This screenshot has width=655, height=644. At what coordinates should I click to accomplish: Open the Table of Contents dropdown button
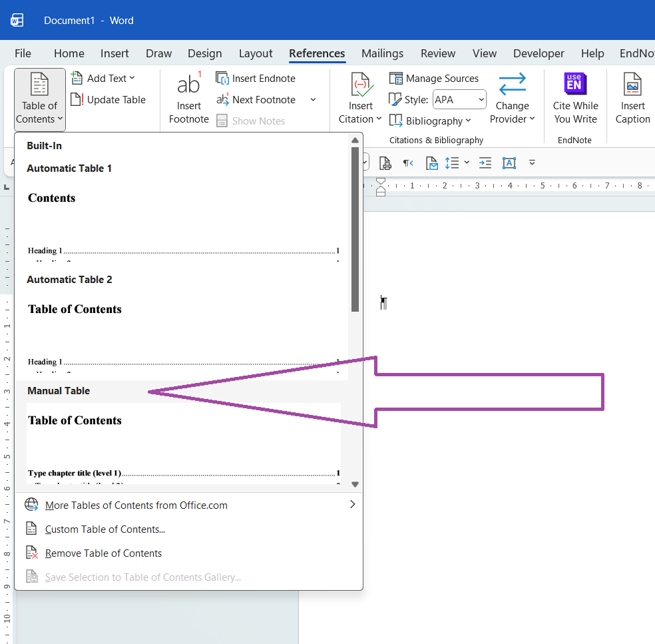pos(40,99)
